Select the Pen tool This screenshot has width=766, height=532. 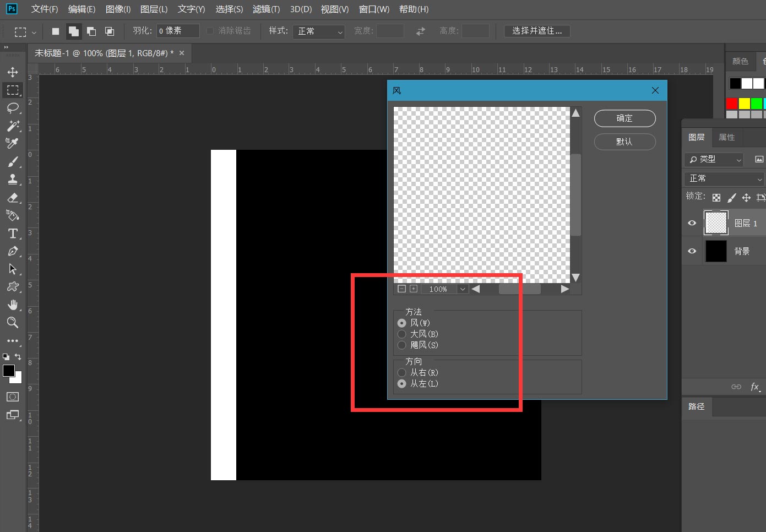click(13, 251)
